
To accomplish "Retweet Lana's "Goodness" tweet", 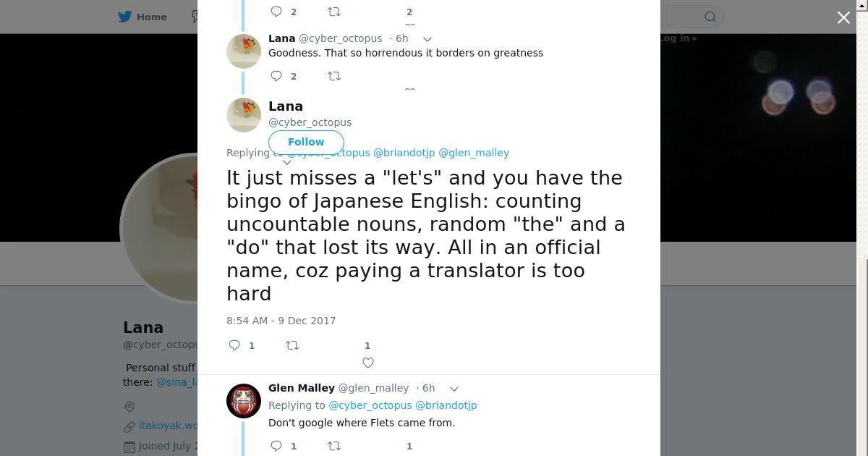I will point(334,76).
